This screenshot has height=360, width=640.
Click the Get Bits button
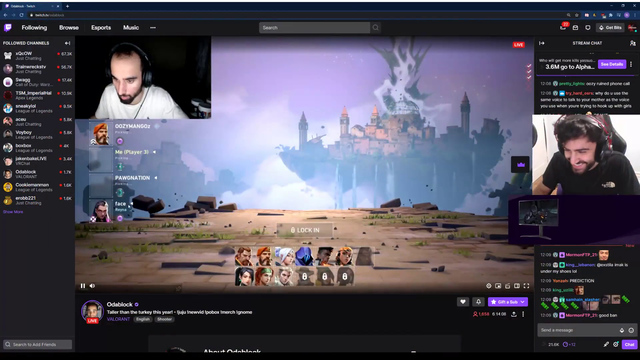click(610, 28)
